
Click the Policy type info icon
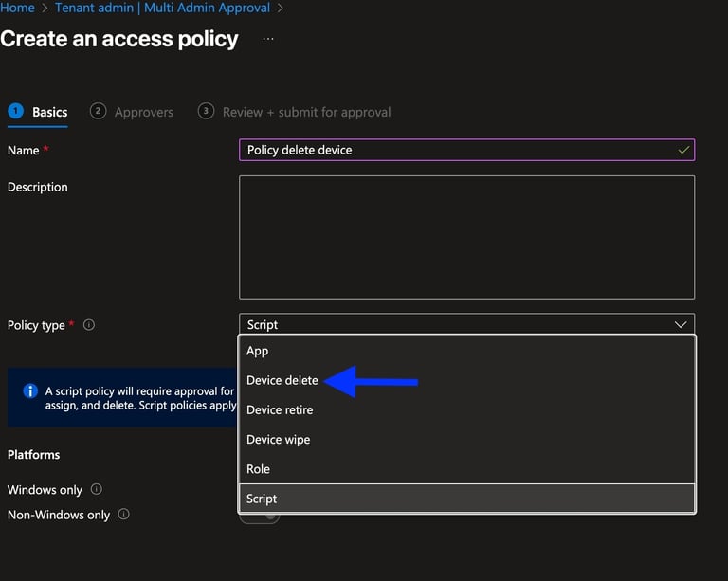pyautogui.click(x=89, y=325)
